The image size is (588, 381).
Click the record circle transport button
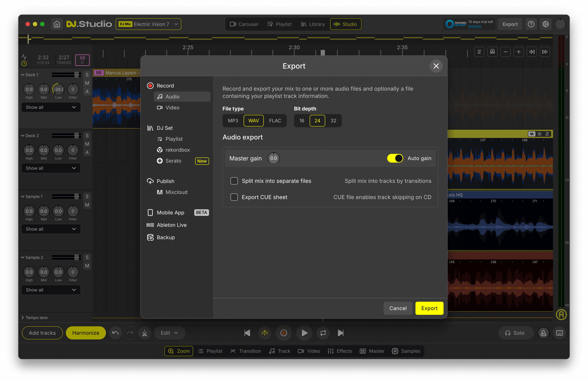click(284, 333)
